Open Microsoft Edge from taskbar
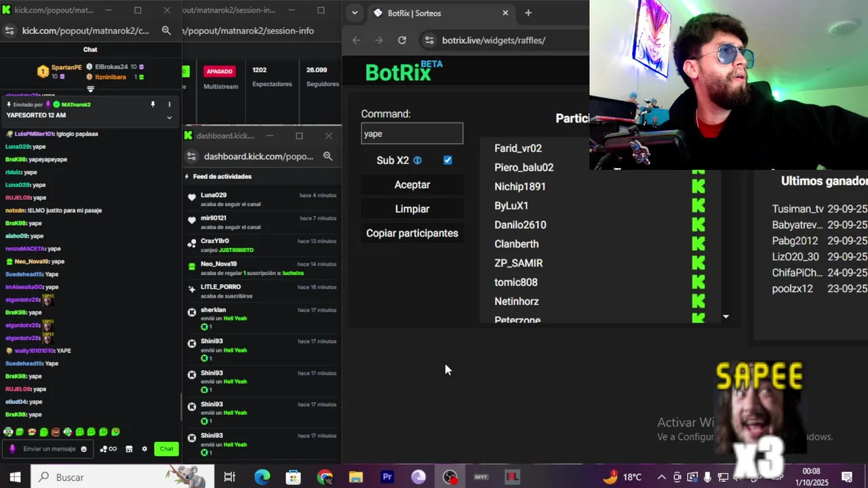This screenshot has height=488, width=868. pos(262,477)
